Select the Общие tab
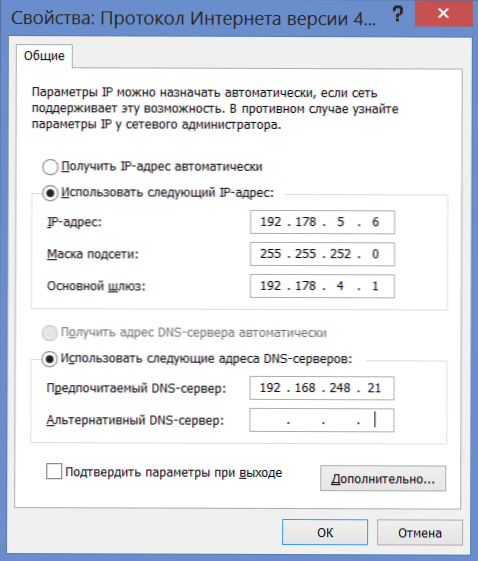478x561 pixels. coord(44,56)
